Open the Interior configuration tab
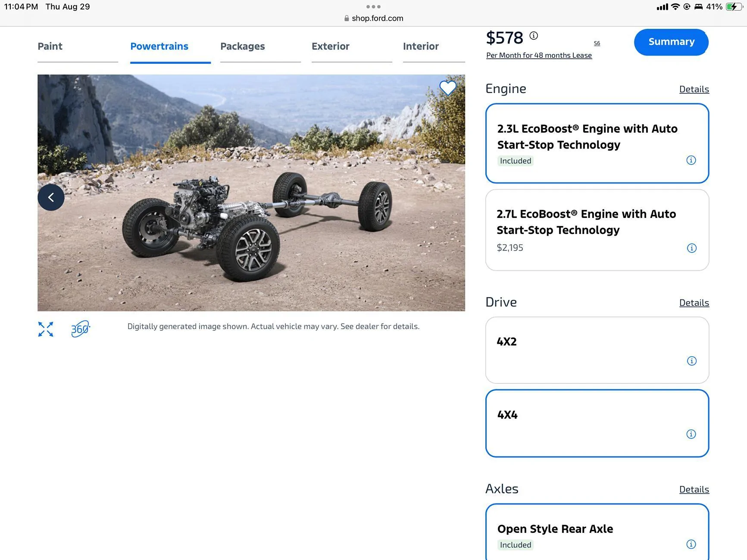 coord(420,46)
